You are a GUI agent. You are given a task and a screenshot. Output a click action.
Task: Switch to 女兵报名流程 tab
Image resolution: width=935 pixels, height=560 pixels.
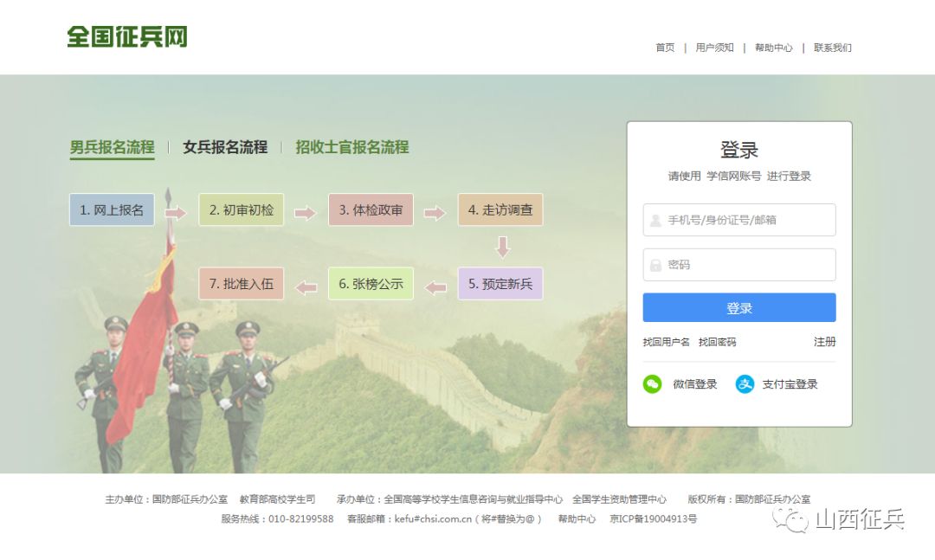225,147
